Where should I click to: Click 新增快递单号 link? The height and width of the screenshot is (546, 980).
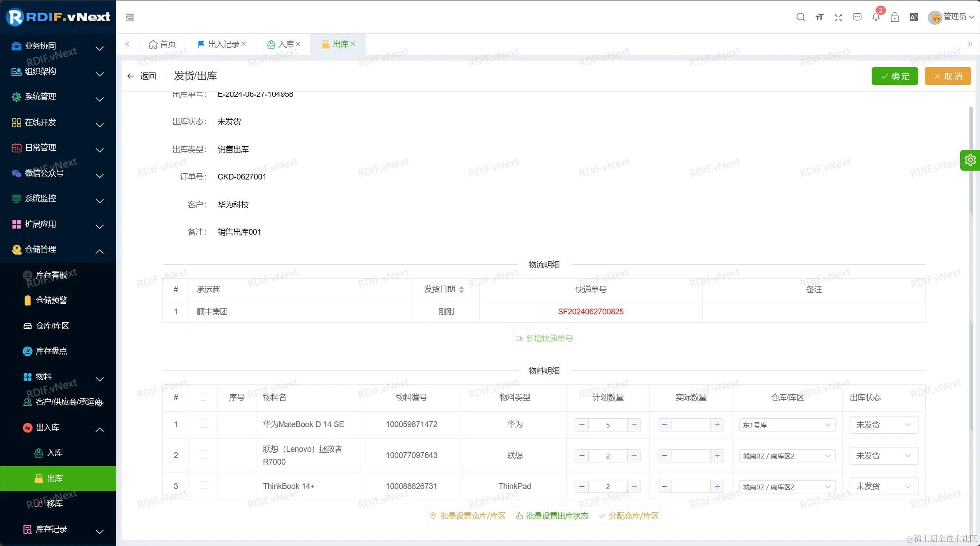pos(544,339)
